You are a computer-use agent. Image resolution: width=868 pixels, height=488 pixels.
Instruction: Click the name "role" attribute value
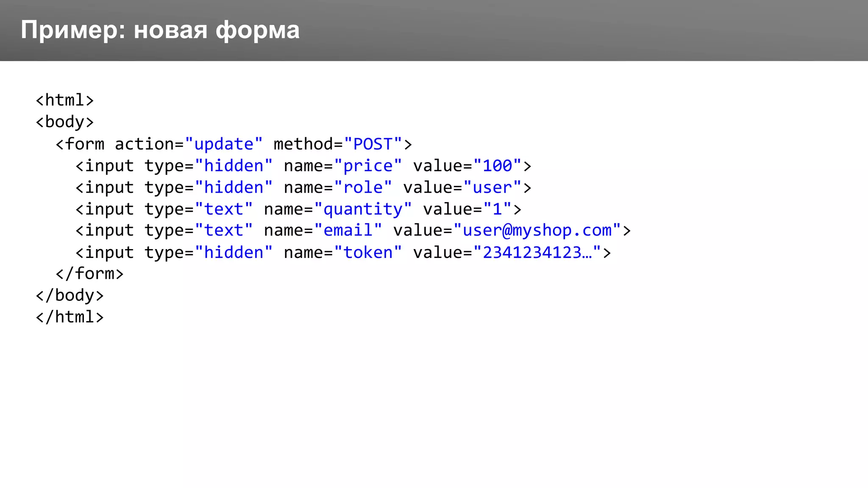click(x=363, y=188)
